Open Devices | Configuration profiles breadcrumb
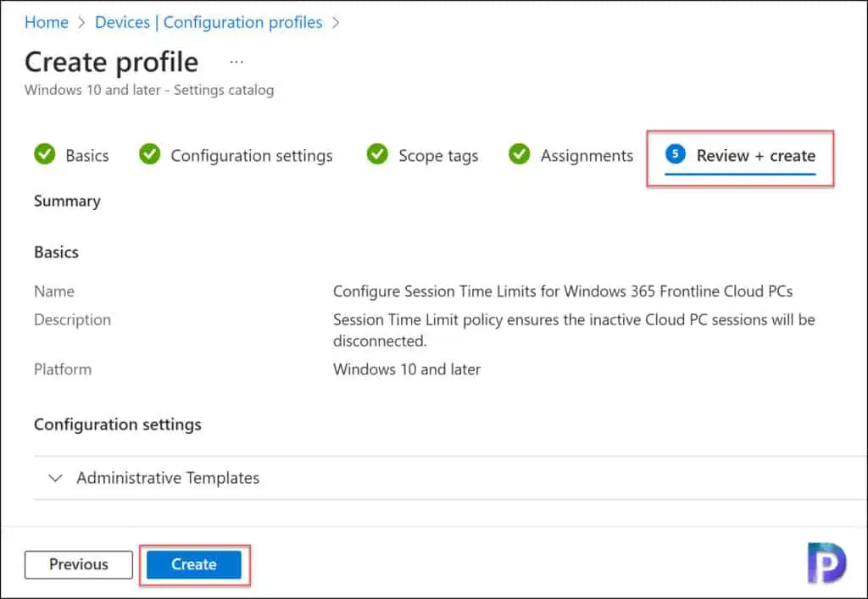The width and height of the screenshot is (868, 599). pyautogui.click(x=209, y=22)
